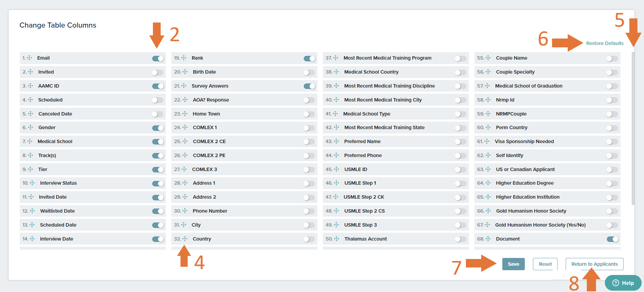The height and width of the screenshot is (292, 644).
Task: Click the move icon beside Medical School Type
Action: point(335,114)
